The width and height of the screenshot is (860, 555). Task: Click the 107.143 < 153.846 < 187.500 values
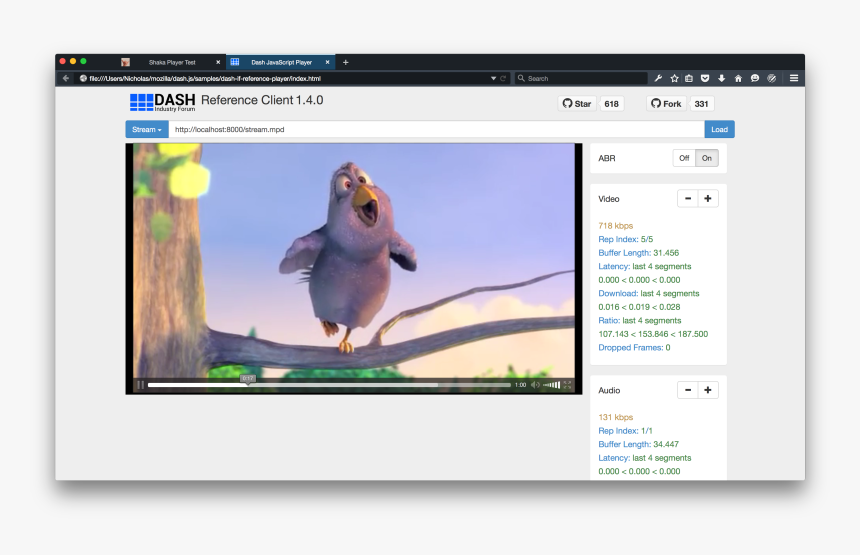[x=653, y=334]
